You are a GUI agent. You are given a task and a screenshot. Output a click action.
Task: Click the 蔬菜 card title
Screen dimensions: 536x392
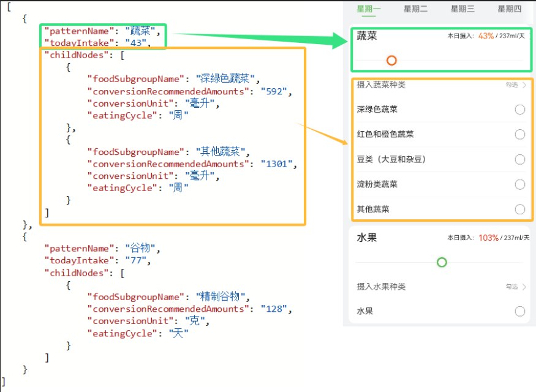(367, 36)
